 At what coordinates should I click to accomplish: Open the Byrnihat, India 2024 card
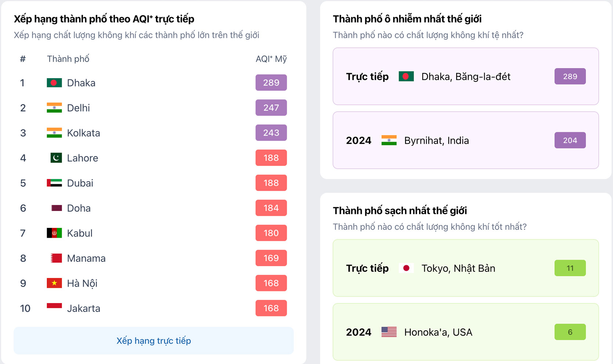pyautogui.click(x=465, y=140)
